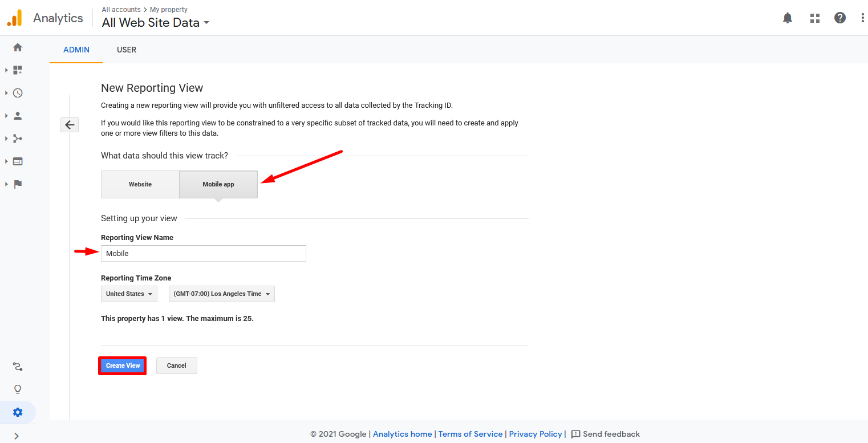Click the Cancel button
This screenshot has height=443, width=868.
tap(177, 365)
